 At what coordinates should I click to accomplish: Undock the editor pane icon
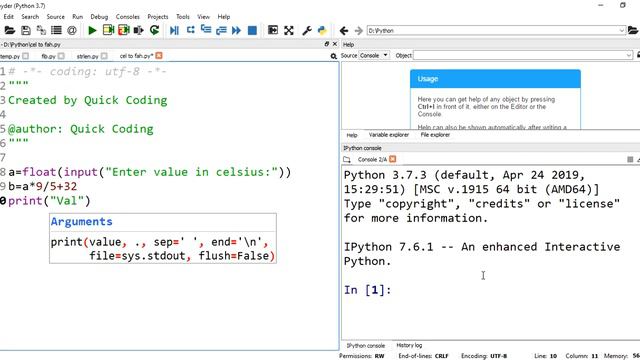(x=327, y=44)
